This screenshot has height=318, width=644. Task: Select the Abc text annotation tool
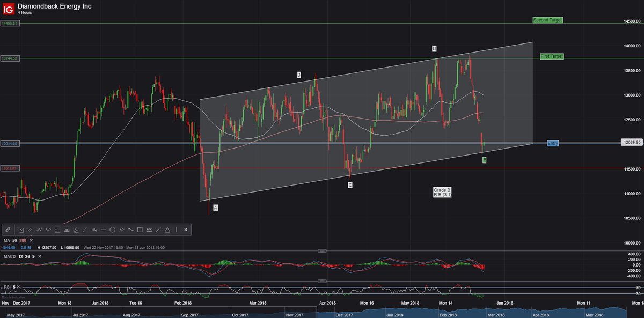pos(149,230)
